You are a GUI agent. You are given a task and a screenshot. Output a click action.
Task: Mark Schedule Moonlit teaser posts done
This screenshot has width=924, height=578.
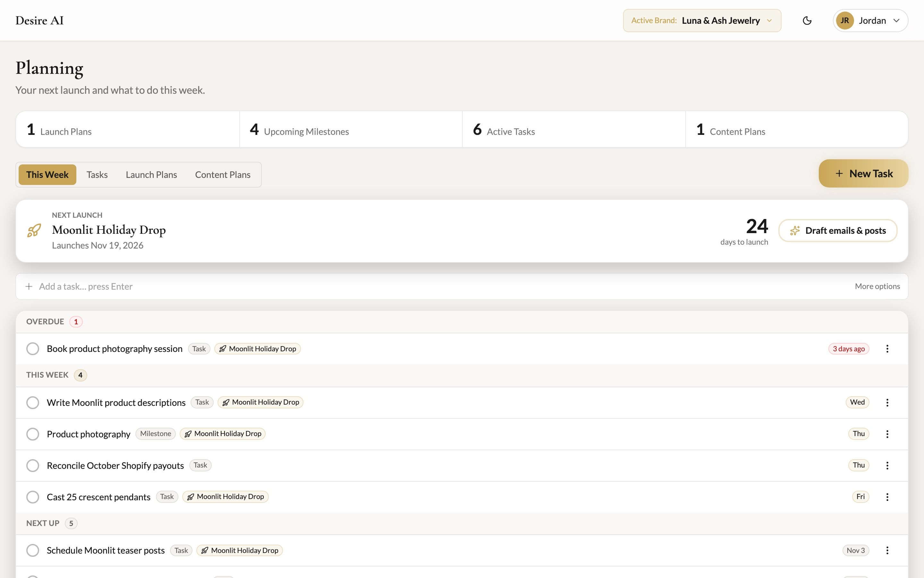(x=33, y=550)
